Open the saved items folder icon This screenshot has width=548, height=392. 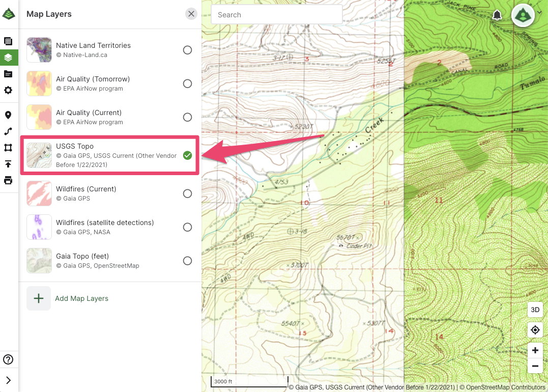pyautogui.click(x=8, y=74)
